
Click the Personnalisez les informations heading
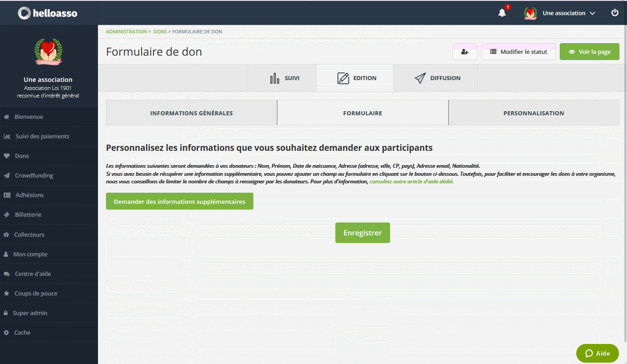tap(269, 148)
